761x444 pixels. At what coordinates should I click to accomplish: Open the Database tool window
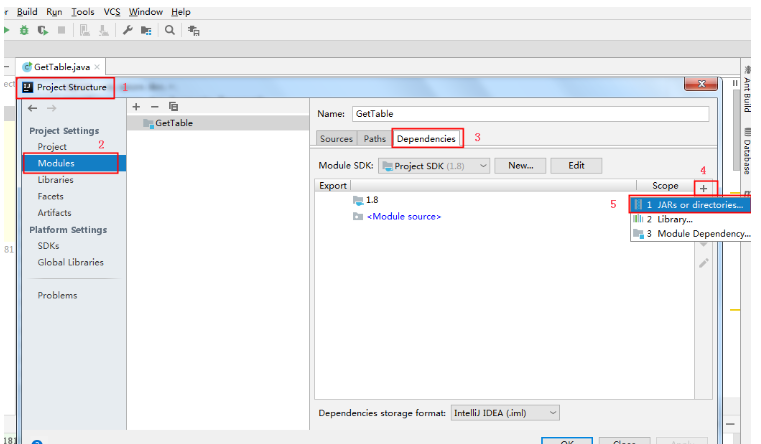pos(747,152)
